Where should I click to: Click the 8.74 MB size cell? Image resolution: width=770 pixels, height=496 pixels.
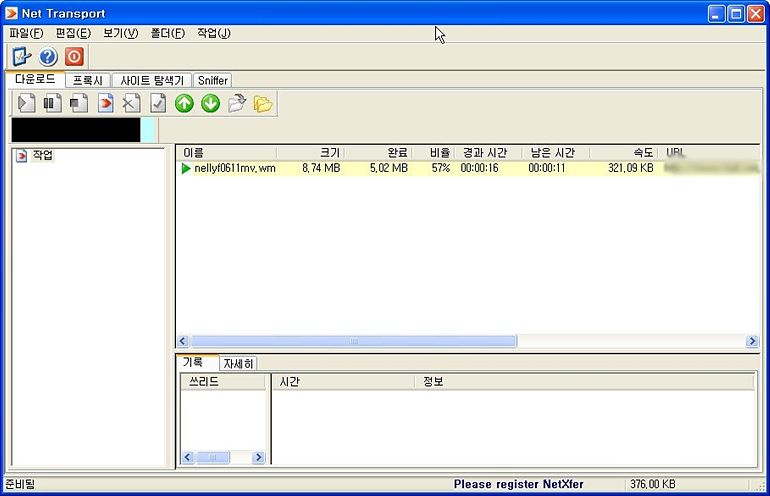click(321, 168)
